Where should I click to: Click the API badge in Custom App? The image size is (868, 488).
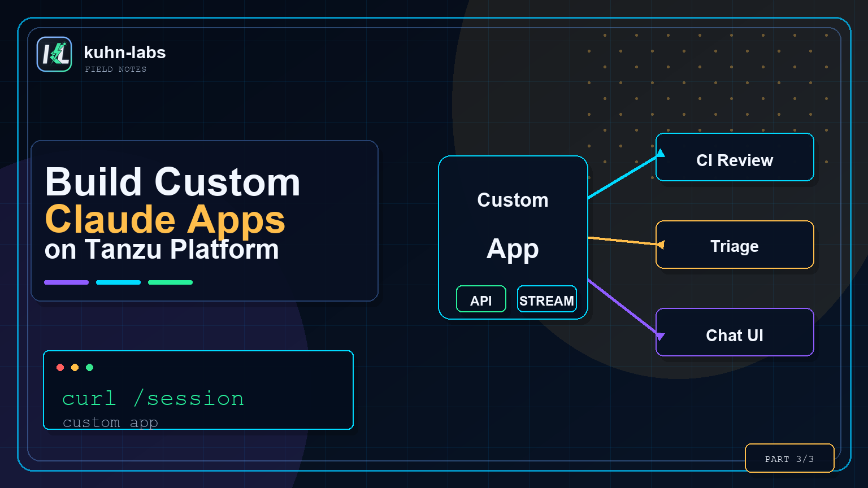pyautogui.click(x=481, y=299)
